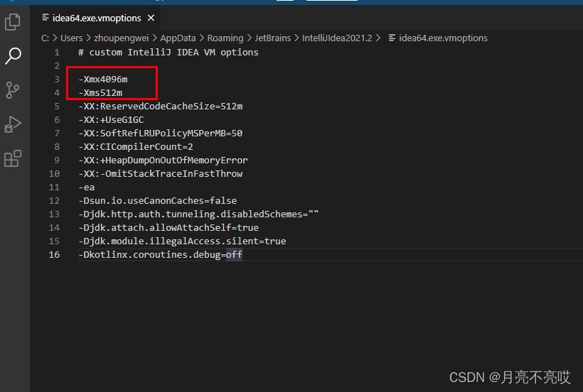
Task: Place cursor on the -Xms512m line
Action: [100, 93]
